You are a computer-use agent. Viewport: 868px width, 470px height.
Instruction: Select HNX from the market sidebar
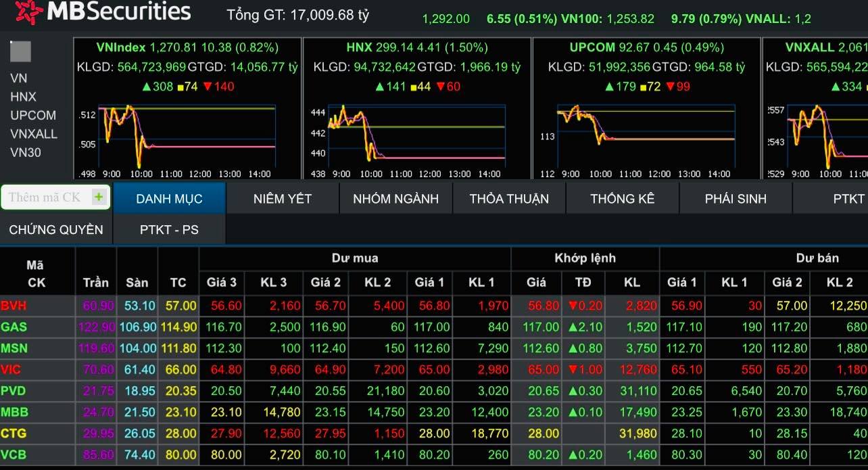point(22,97)
